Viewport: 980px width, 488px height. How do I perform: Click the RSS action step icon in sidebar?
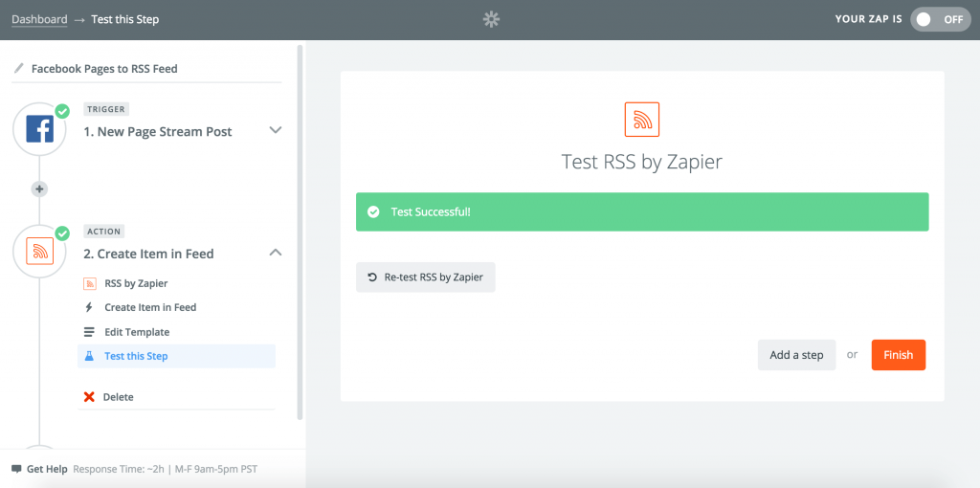39,252
